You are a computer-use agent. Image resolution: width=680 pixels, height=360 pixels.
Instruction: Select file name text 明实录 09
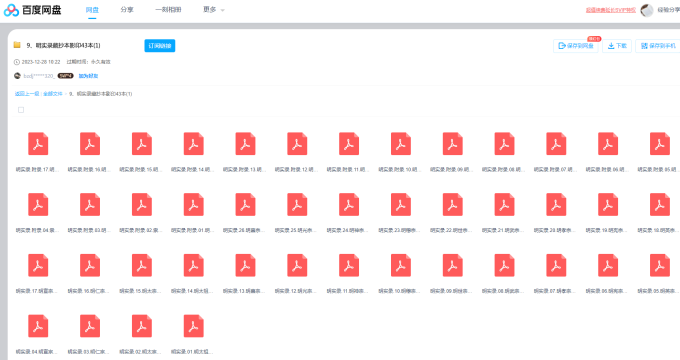tap(451, 291)
